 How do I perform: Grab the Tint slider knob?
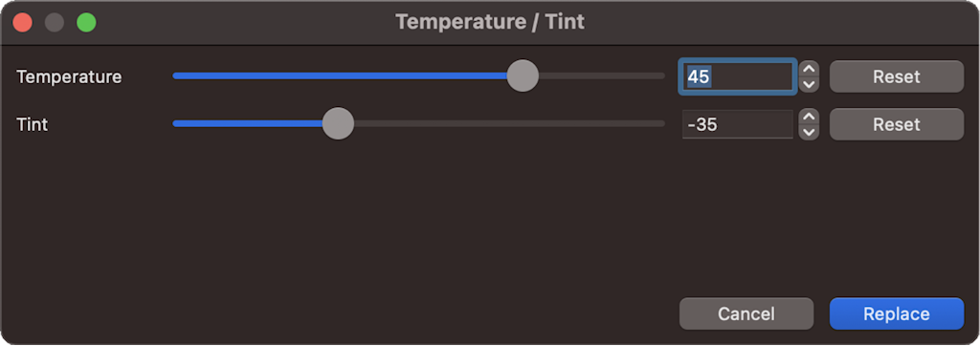338,123
